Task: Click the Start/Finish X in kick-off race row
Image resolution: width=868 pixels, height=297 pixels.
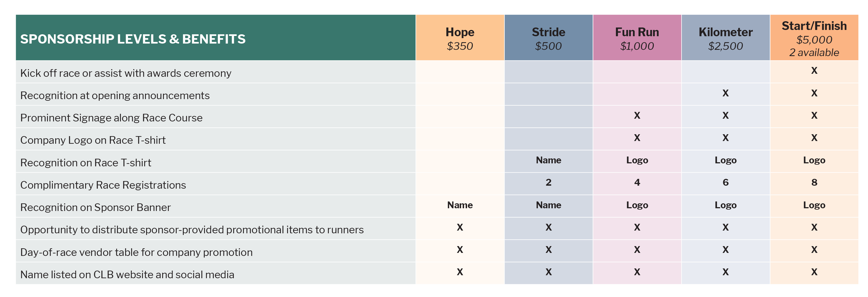Action: [x=814, y=71]
